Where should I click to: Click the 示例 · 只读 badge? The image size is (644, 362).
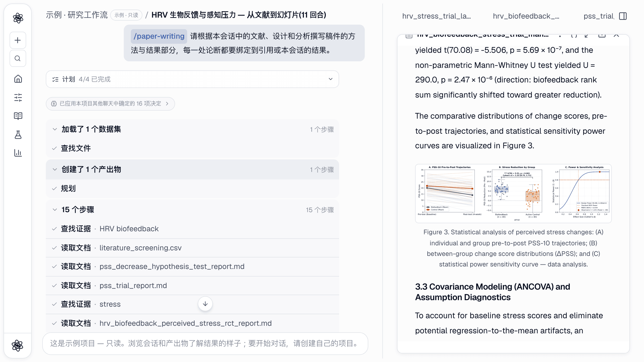coord(126,15)
